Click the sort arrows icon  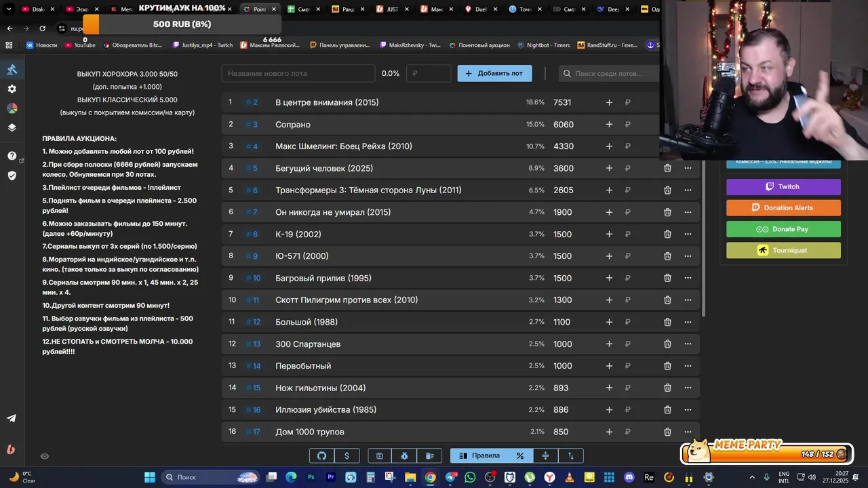point(570,455)
